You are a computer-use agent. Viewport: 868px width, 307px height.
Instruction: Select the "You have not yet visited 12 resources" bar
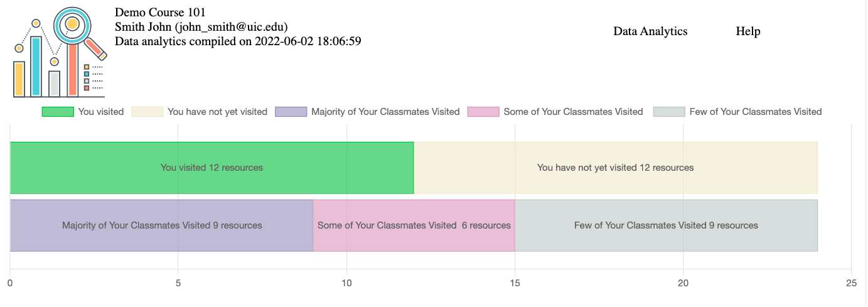coord(616,168)
